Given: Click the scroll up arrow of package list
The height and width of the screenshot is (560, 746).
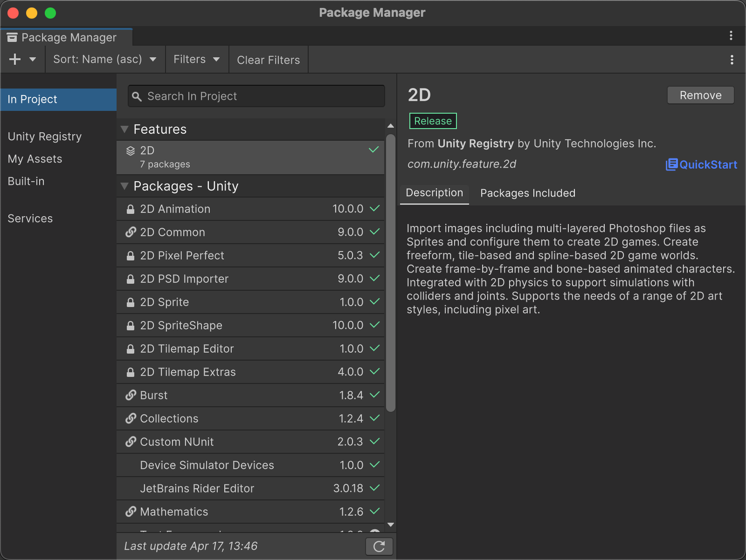Looking at the screenshot, I should 391,126.
